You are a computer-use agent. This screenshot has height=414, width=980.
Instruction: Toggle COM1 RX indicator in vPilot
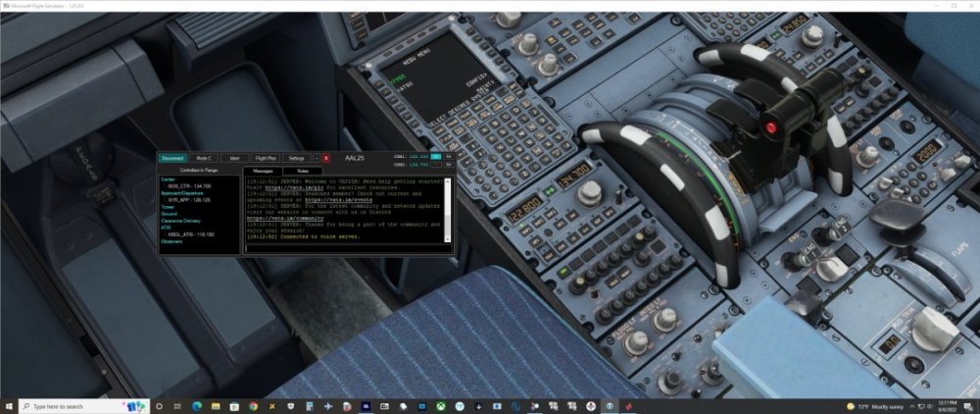(448, 156)
